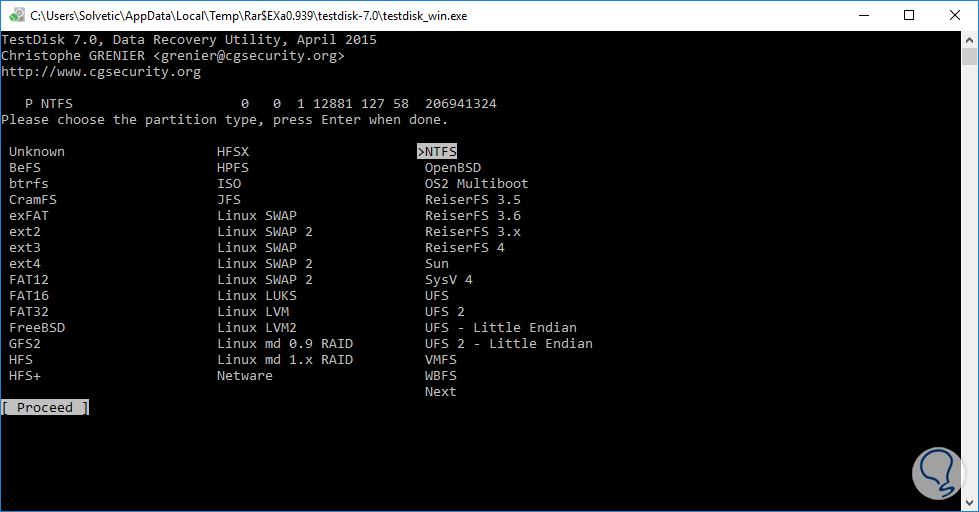The width and height of the screenshot is (979, 512).
Task: Pick the ext4 filesystem option
Action: coord(25,264)
